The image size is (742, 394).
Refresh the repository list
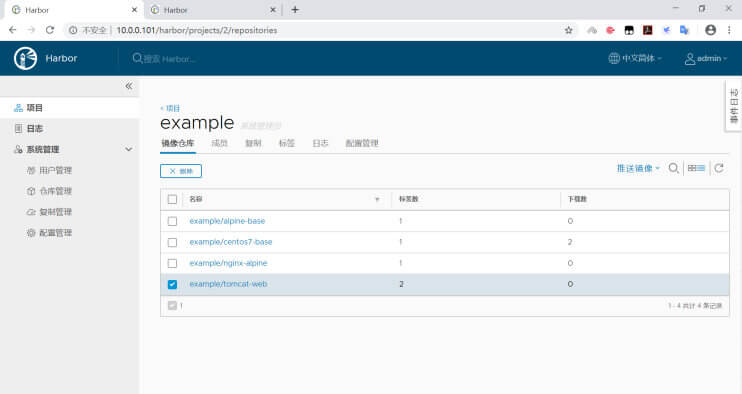719,168
